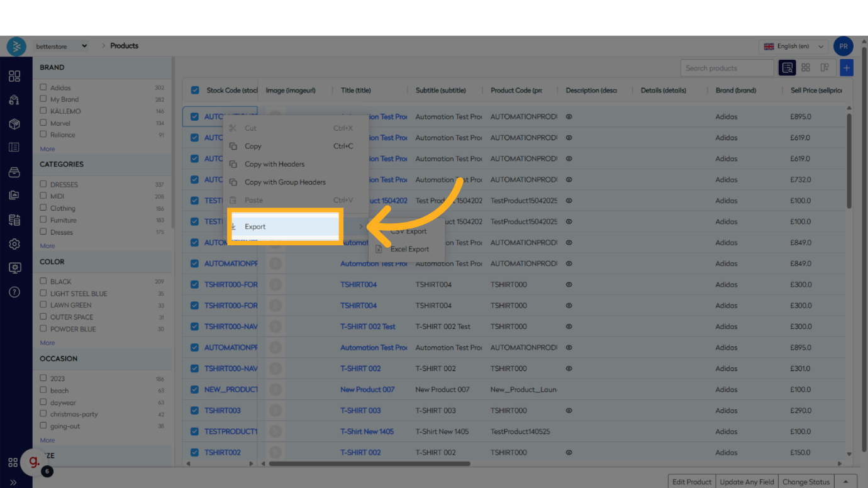Switch to the grid view icon
The width and height of the screenshot is (868, 488).
pos(806,68)
